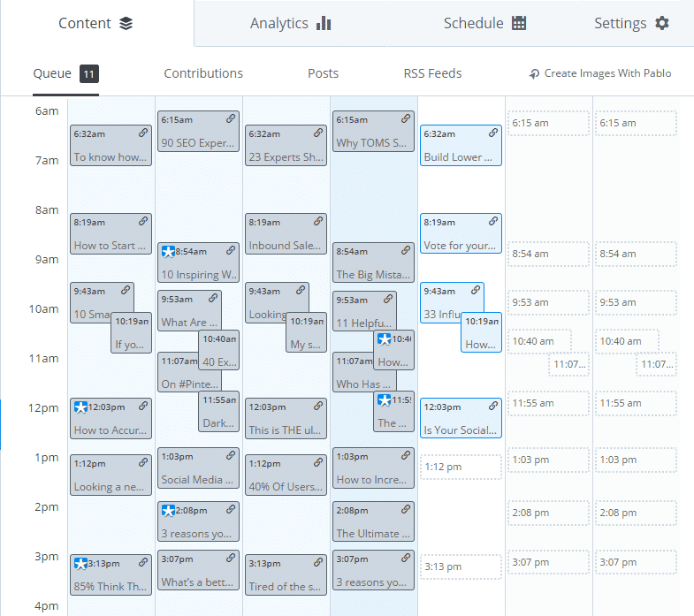
Task: Open the 8:19am Vote for your post
Action: (x=461, y=233)
